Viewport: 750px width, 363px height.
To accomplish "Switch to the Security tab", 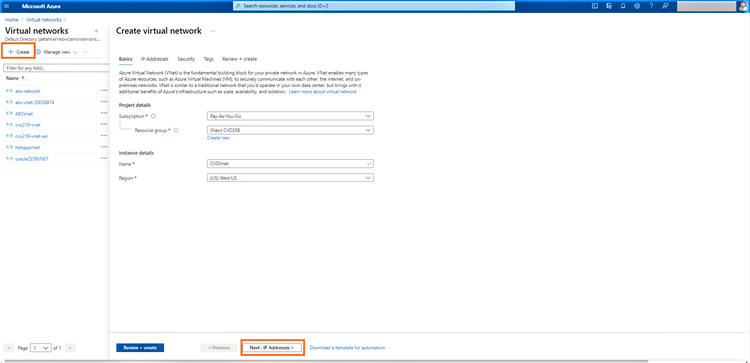I will pyautogui.click(x=186, y=59).
